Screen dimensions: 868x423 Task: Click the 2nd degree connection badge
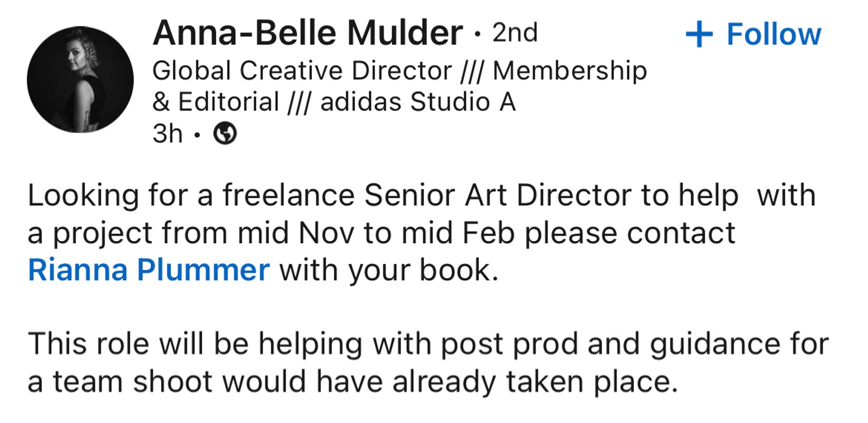coord(515,33)
